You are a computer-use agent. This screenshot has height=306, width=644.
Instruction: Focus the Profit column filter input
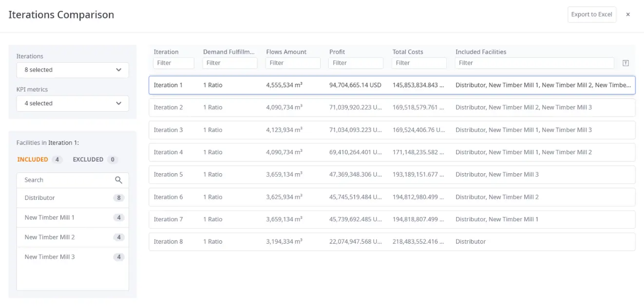[x=356, y=63]
